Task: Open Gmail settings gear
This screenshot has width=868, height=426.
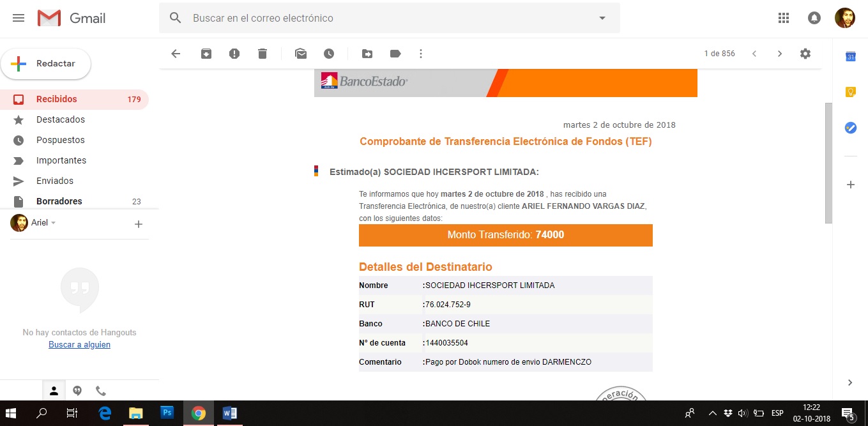Action: [805, 54]
